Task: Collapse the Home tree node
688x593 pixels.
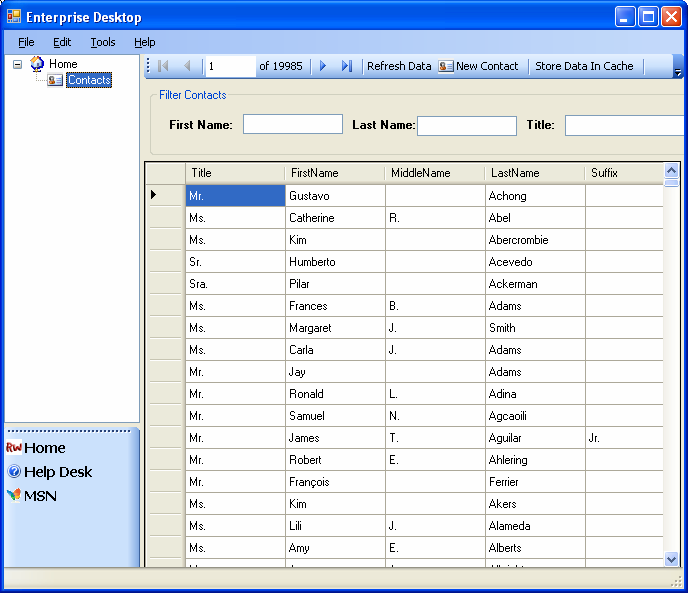Action: tap(18, 64)
